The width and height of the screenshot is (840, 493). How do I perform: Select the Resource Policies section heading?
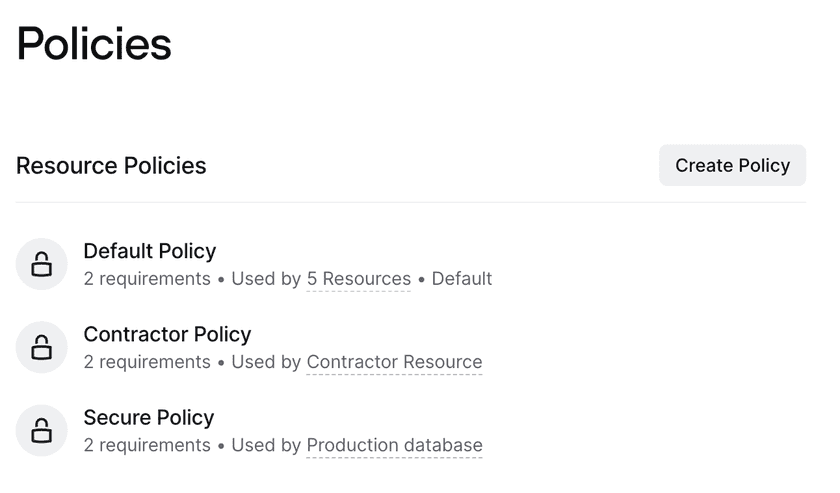pos(111,166)
